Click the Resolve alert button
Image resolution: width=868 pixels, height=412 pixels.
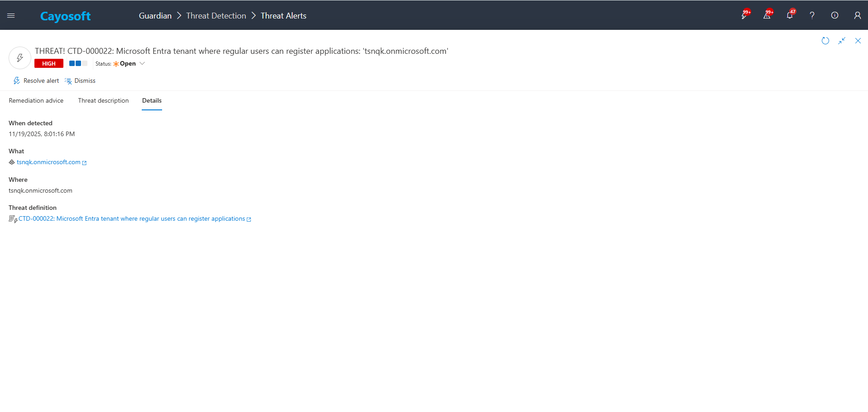pos(36,81)
